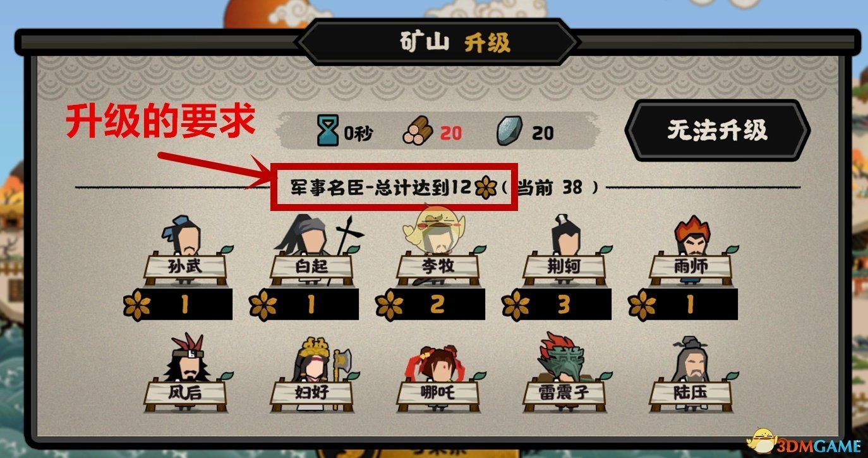Pick the 哪吒 character portrait

coord(438,375)
